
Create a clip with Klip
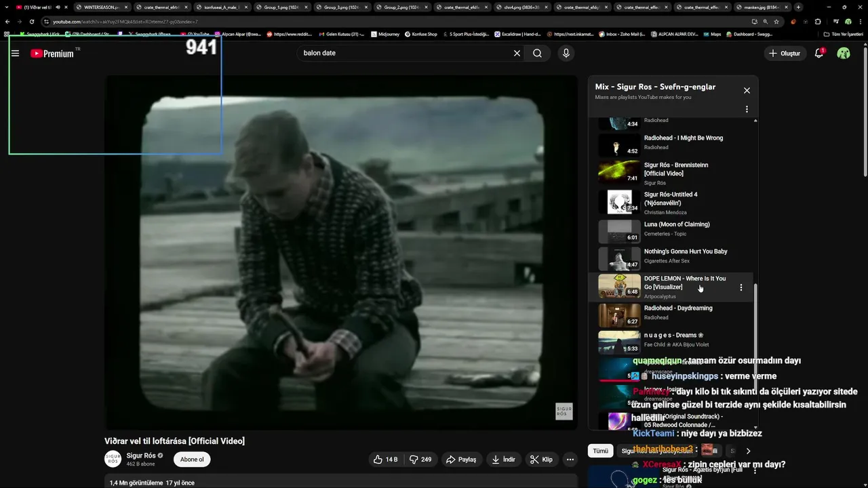point(541,460)
